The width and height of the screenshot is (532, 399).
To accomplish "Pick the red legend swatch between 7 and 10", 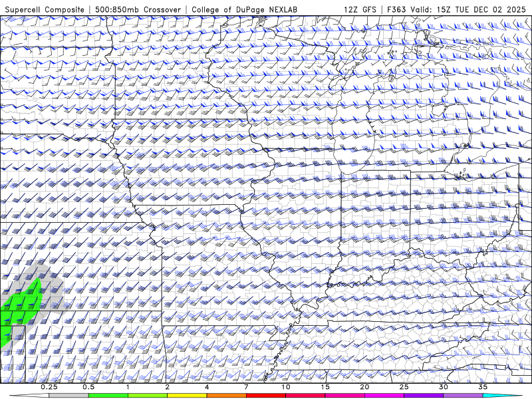I will click(266, 396).
